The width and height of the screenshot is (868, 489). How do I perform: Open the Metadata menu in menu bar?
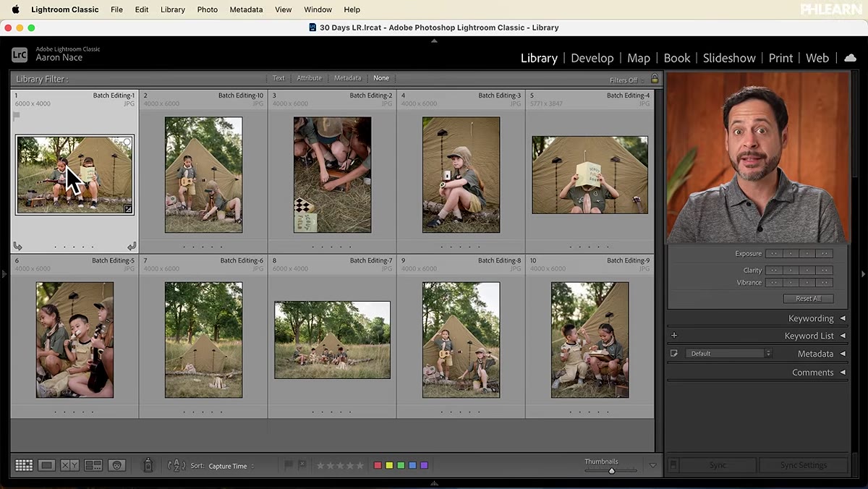click(x=246, y=9)
